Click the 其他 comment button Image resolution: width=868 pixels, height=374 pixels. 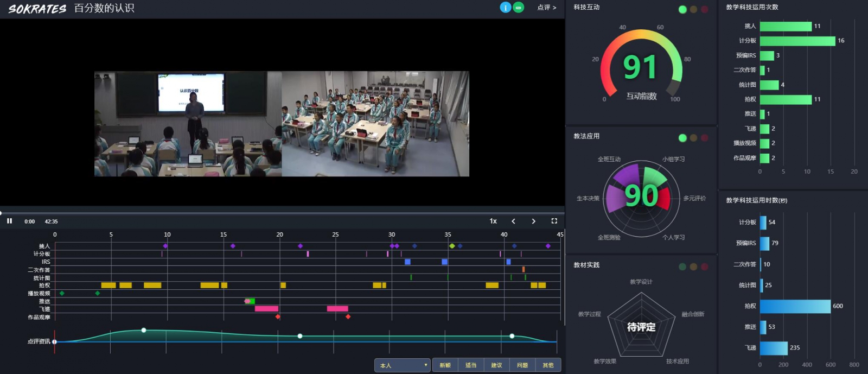point(548,365)
